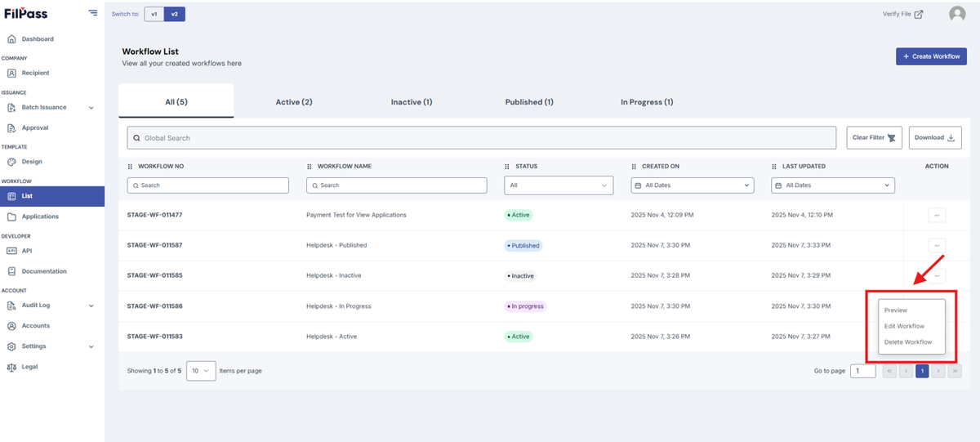Switch to v1 version
Screen dimensions: 980x442
tap(154, 14)
